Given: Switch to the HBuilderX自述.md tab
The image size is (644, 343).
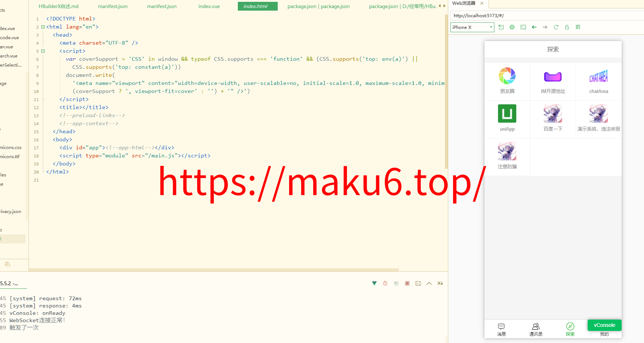Looking at the screenshot, I should pyautogui.click(x=59, y=6).
